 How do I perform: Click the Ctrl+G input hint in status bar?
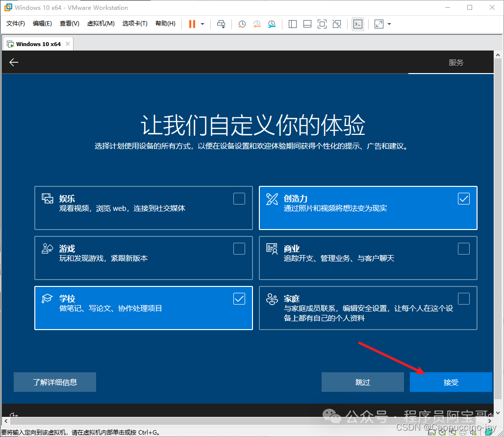(x=80, y=433)
